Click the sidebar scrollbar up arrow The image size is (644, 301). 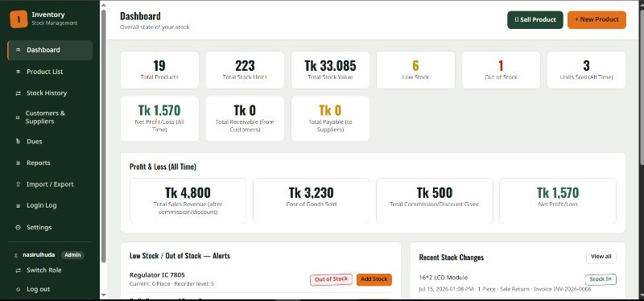(104, 5)
